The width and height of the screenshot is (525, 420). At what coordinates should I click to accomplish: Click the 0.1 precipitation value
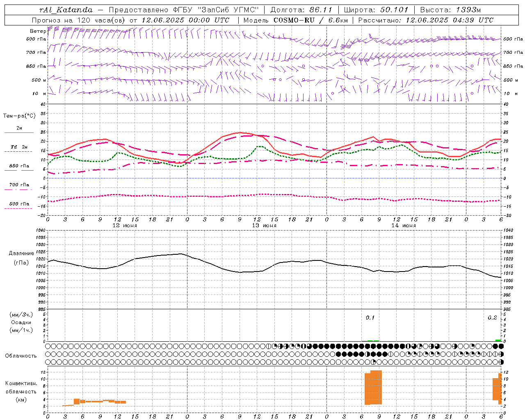click(x=370, y=318)
